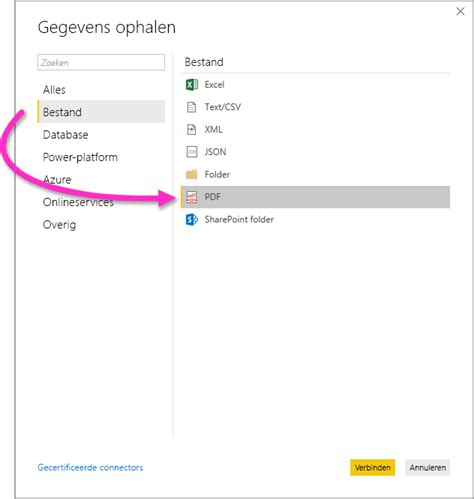Image resolution: width=474 pixels, height=499 pixels.
Task: Click the SharePoint folder icon
Action: click(x=192, y=220)
